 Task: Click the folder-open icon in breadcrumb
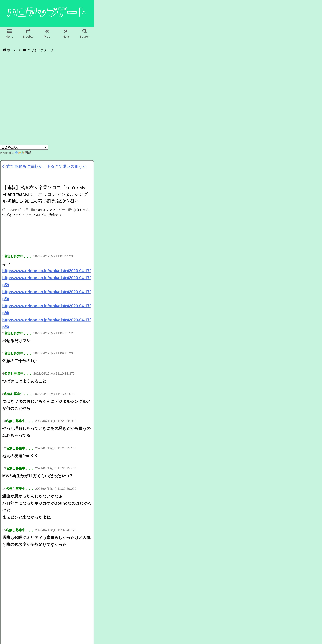click(x=24, y=50)
